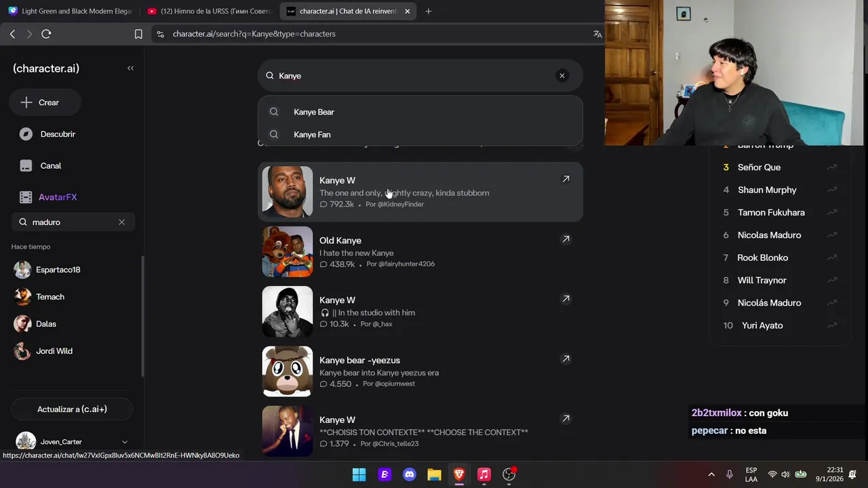Go forward in the browser
Image resolution: width=868 pixels, height=488 pixels.
[29, 34]
